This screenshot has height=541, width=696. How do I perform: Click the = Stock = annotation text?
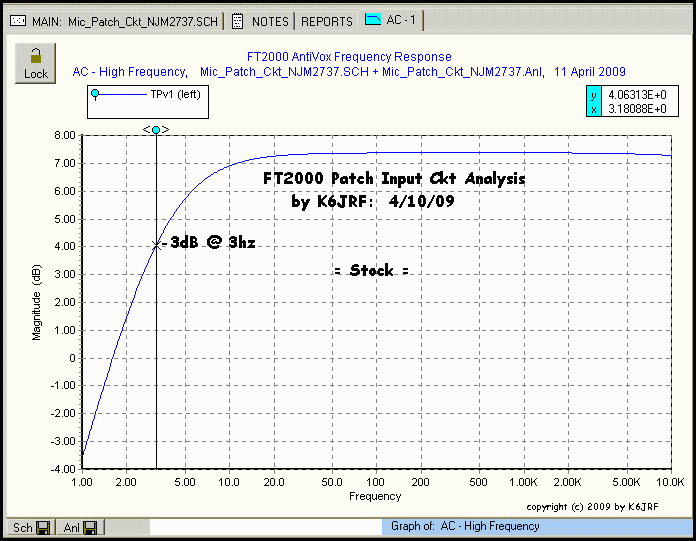click(x=371, y=271)
